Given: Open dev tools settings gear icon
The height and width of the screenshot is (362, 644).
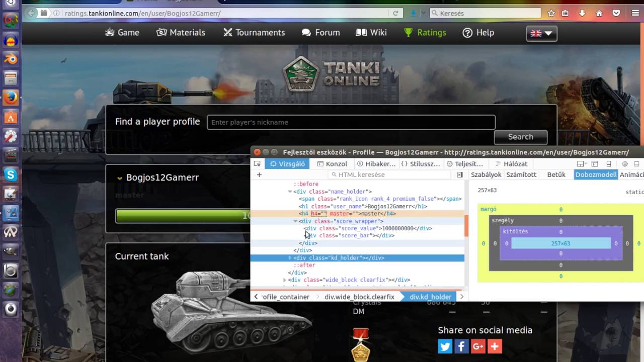Looking at the screenshot, I should coord(625,164).
